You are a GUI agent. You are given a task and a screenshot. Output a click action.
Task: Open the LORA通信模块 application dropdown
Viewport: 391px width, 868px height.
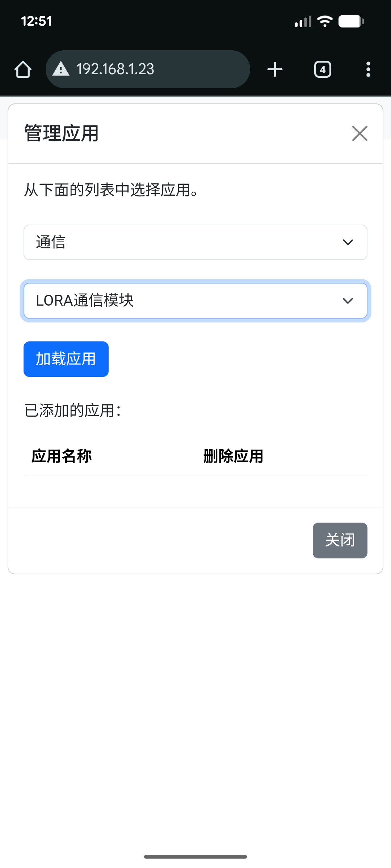(188, 301)
